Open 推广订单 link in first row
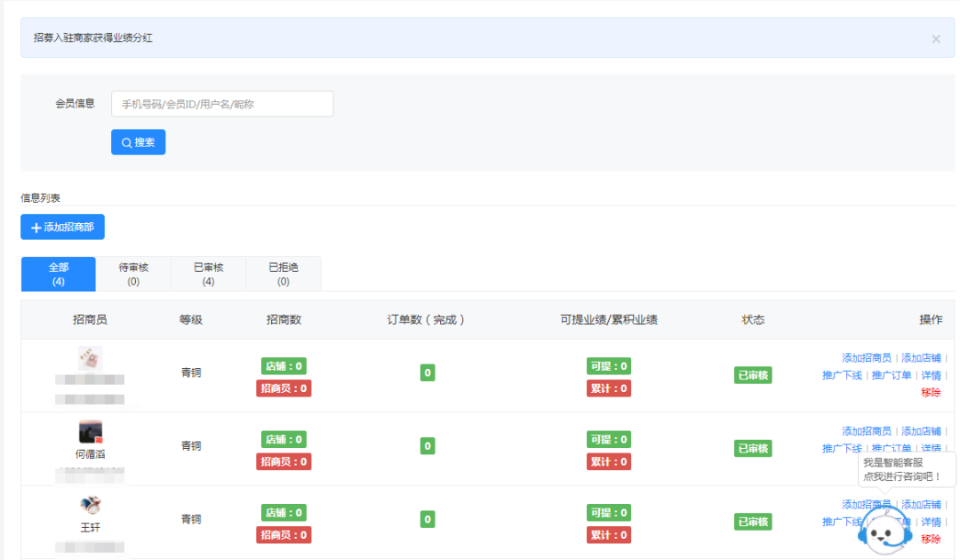The height and width of the screenshot is (560, 960). pos(892,375)
